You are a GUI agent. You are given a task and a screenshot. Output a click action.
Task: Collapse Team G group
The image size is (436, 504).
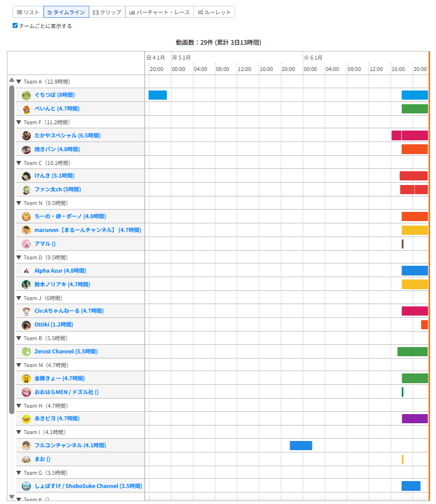point(19,473)
